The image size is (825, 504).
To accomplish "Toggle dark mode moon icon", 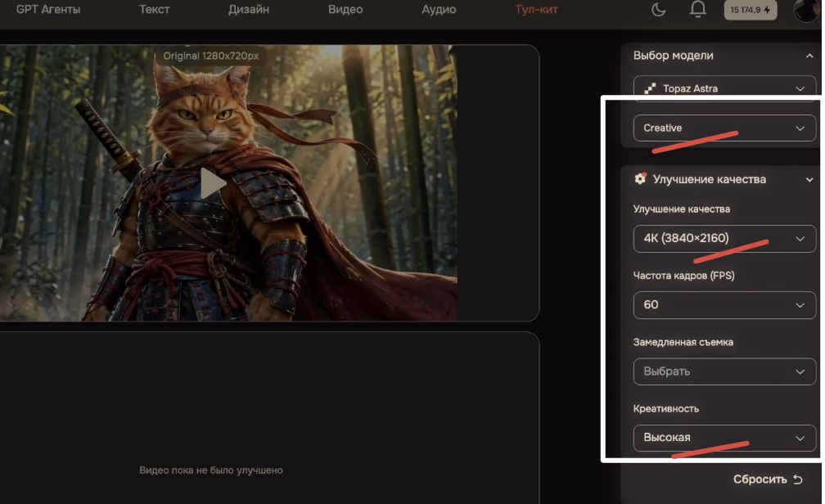I will point(659,10).
